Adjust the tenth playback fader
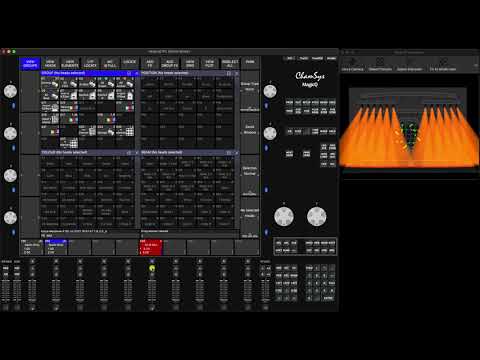480x360 pixels. pos(248,291)
